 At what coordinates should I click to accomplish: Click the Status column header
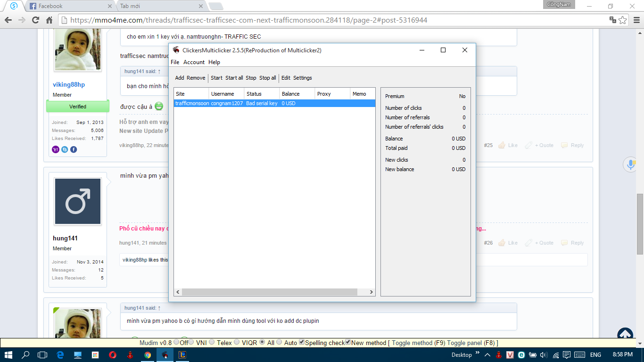click(262, 94)
